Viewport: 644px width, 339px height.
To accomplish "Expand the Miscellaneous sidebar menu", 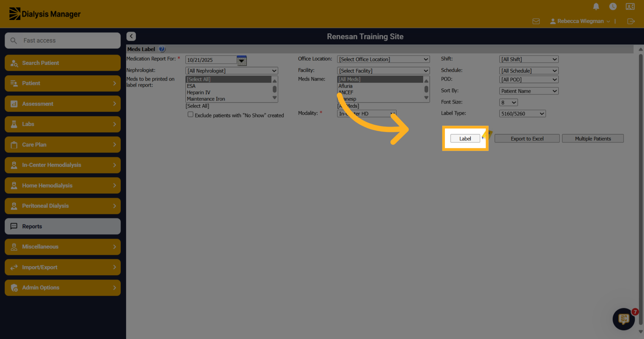I will (63, 247).
